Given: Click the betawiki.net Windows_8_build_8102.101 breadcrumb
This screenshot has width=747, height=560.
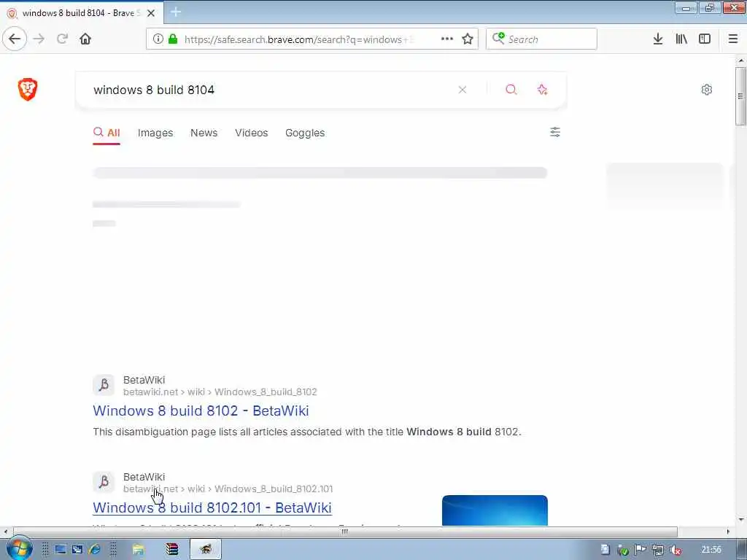Looking at the screenshot, I should (228, 489).
